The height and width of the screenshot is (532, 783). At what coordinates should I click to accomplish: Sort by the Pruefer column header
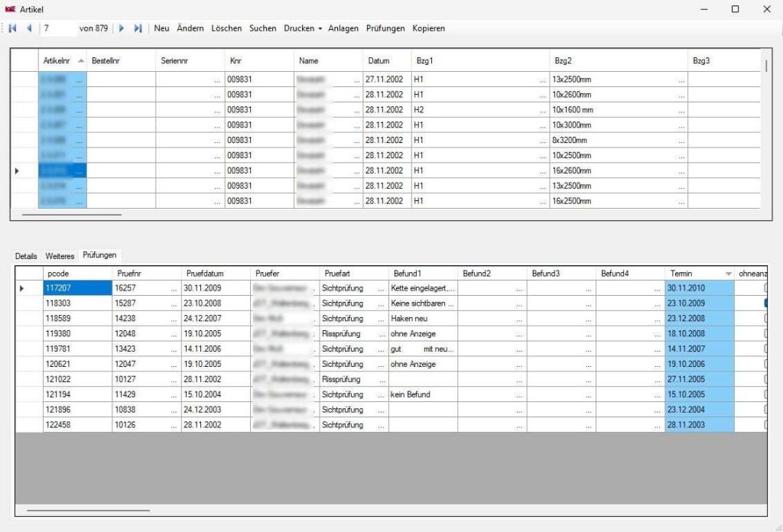[x=284, y=274]
